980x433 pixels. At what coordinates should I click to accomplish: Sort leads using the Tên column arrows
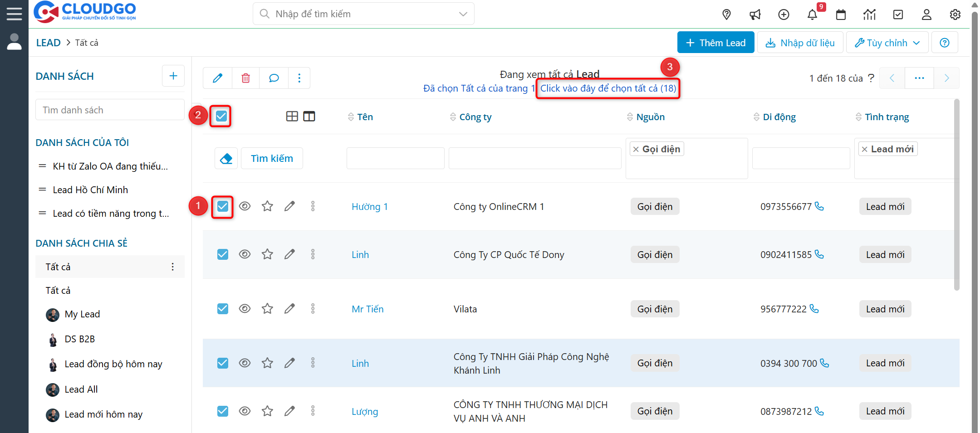pyautogui.click(x=351, y=117)
